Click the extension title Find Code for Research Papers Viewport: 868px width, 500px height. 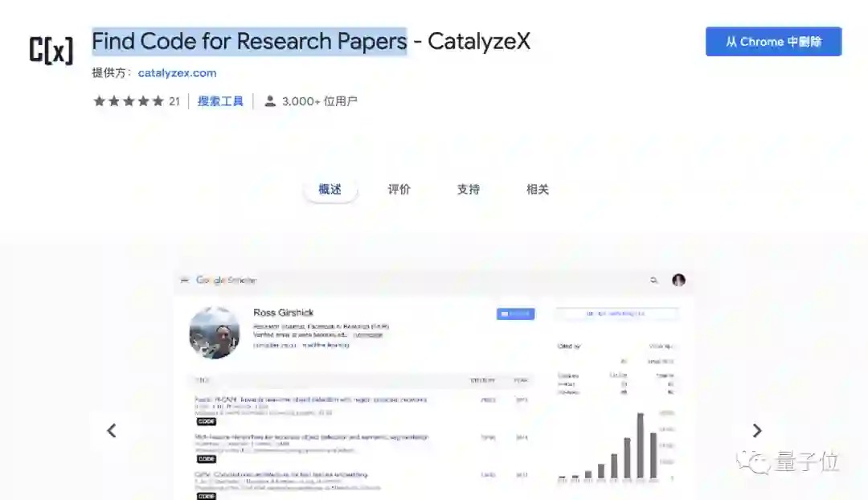[249, 42]
